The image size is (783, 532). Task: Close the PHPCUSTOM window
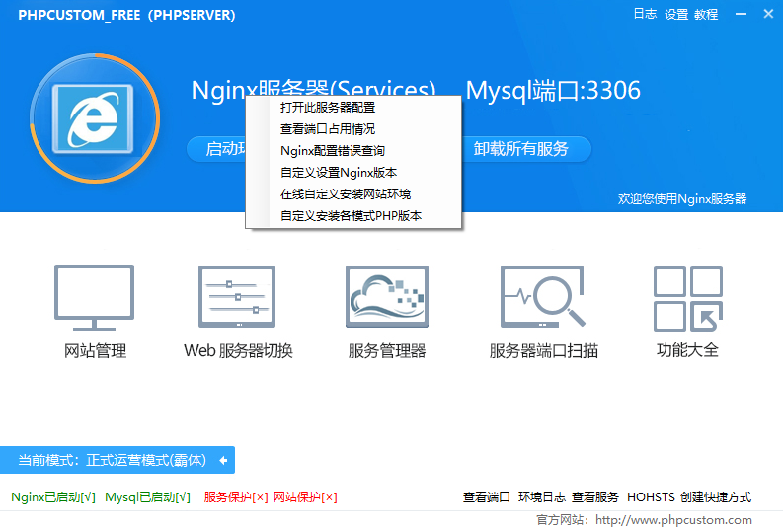pos(768,14)
